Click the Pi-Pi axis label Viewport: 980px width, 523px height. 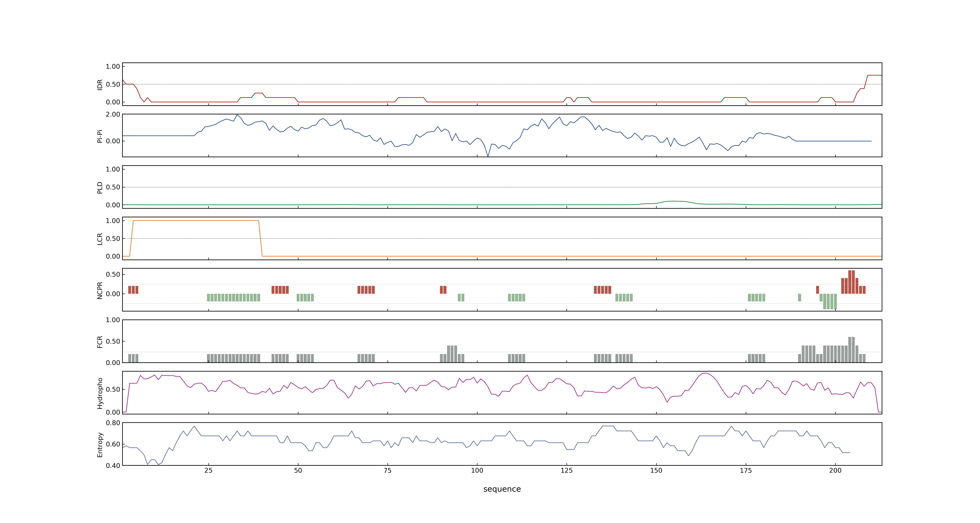(100, 136)
